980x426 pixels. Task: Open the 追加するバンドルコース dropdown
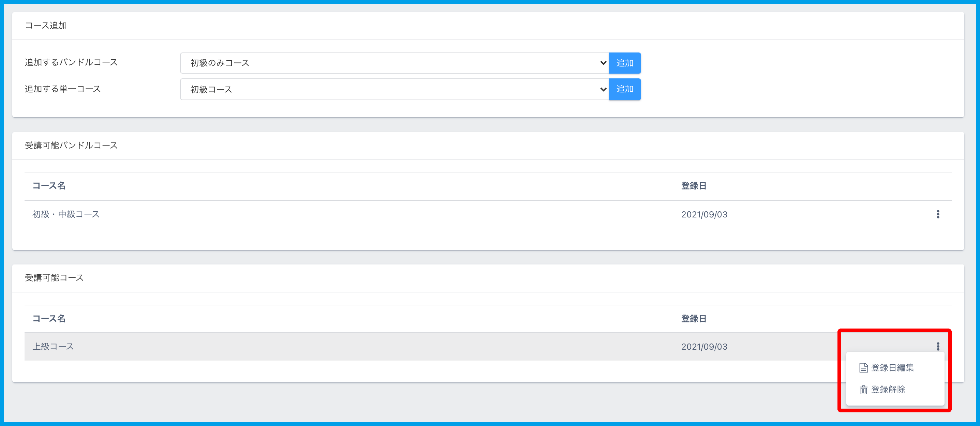coord(394,63)
